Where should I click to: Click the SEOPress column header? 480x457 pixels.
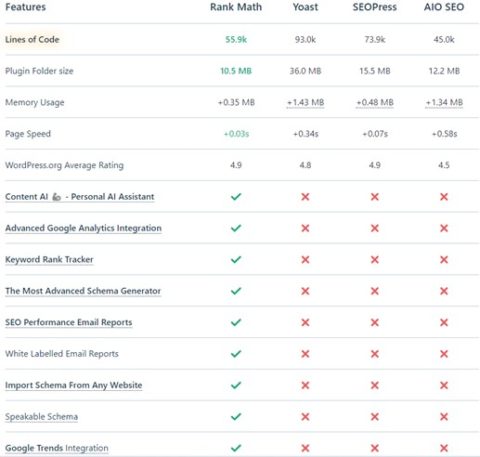375,7
